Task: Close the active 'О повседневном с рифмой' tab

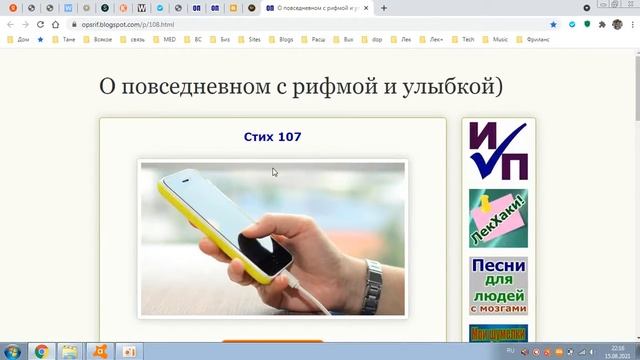Action: tap(366, 8)
